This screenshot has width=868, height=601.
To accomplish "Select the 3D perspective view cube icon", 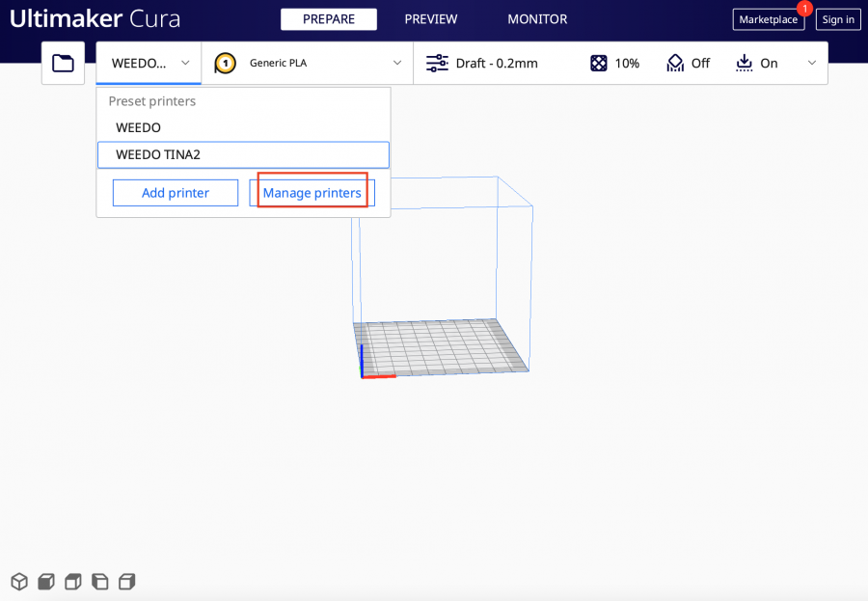I will (19, 582).
